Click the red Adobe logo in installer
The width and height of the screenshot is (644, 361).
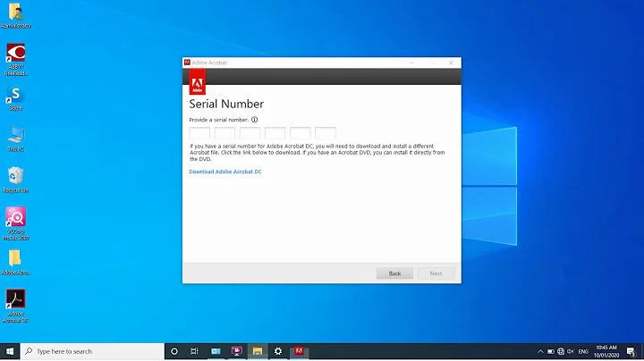[x=197, y=81]
